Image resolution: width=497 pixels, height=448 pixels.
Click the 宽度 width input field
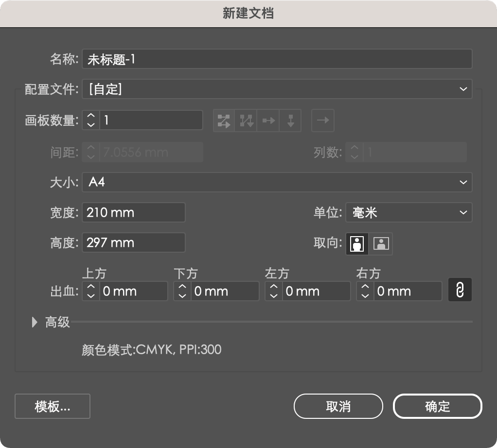134,212
